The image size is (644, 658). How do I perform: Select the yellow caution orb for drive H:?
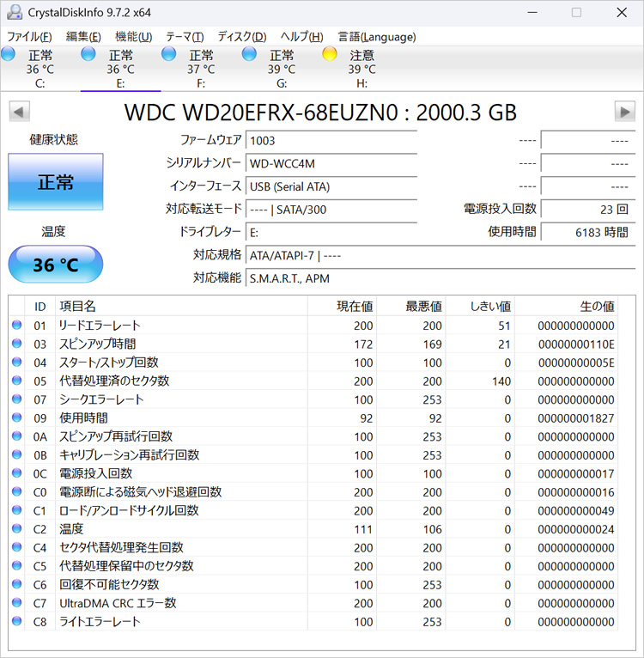330,54
